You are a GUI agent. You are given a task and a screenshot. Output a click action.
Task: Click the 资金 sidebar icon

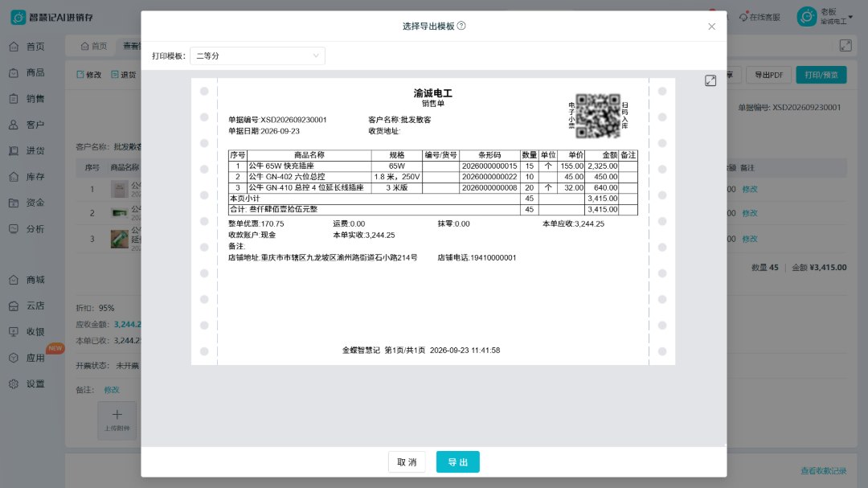tap(14, 203)
